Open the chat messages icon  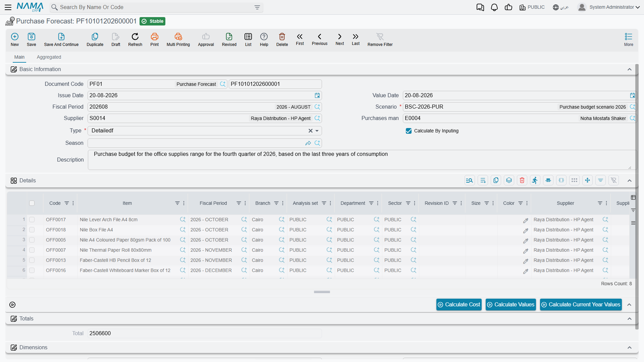pos(480,7)
